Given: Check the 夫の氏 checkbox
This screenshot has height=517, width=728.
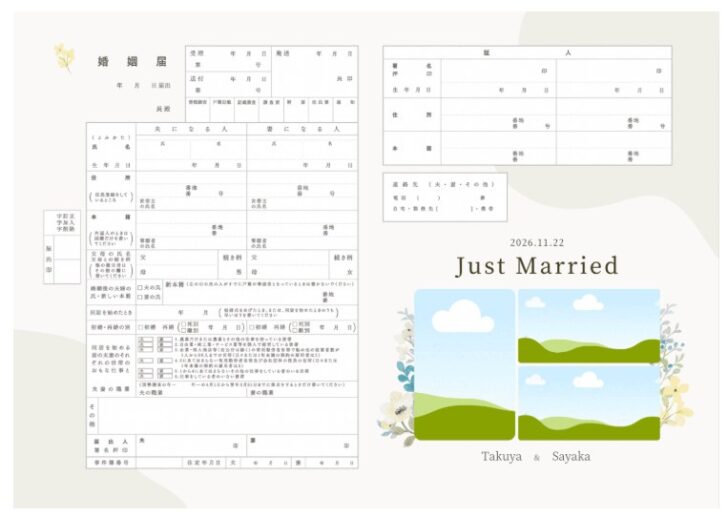Looking at the screenshot, I should point(139,288).
